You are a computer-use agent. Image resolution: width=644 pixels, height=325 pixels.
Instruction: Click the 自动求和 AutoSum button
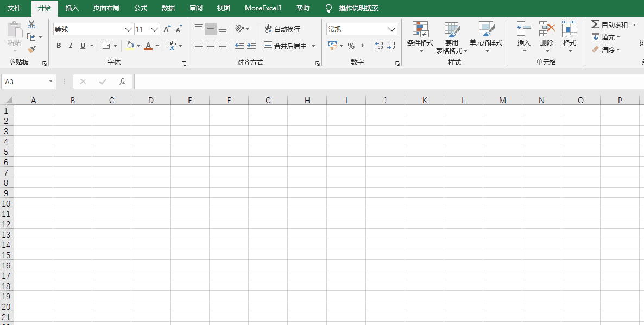pos(609,25)
